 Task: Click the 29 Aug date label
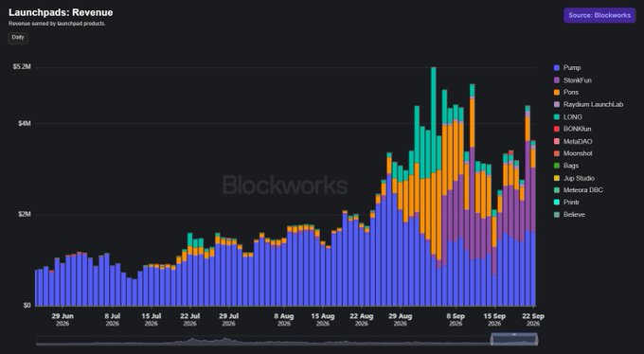pos(401,317)
